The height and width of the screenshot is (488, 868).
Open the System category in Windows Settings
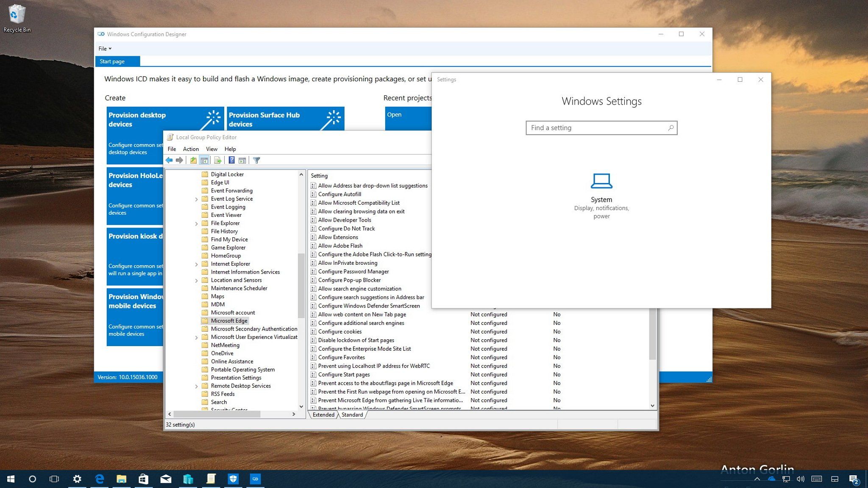601,196
